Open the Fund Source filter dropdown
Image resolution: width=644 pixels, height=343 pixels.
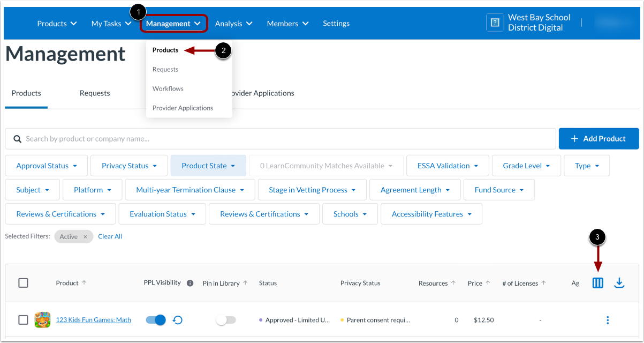[x=499, y=189]
